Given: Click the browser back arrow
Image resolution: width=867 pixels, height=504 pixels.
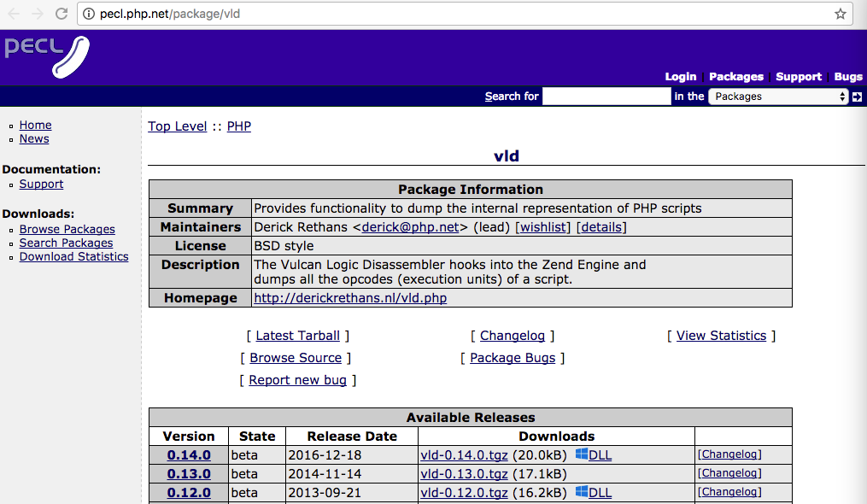Looking at the screenshot, I should point(14,14).
